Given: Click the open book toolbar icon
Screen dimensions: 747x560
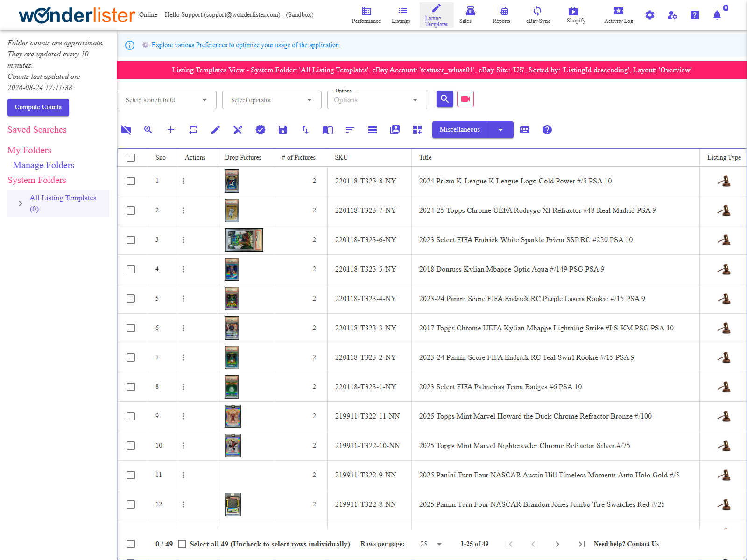Looking at the screenshot, I should [x=328, y=130].
